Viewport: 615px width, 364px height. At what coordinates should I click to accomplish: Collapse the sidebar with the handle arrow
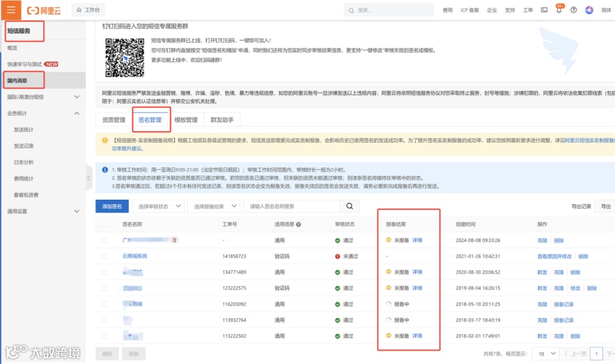(x=89, y=178)
